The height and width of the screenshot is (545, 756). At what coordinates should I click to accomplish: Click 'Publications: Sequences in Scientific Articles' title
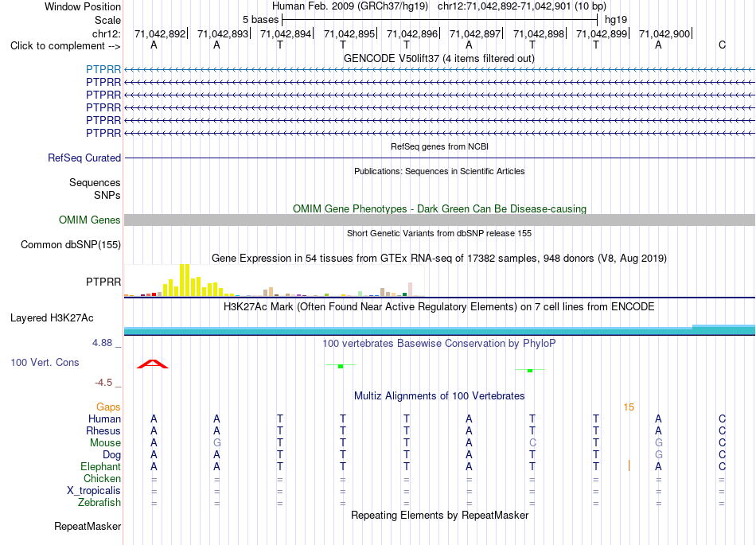coord(439,171)
